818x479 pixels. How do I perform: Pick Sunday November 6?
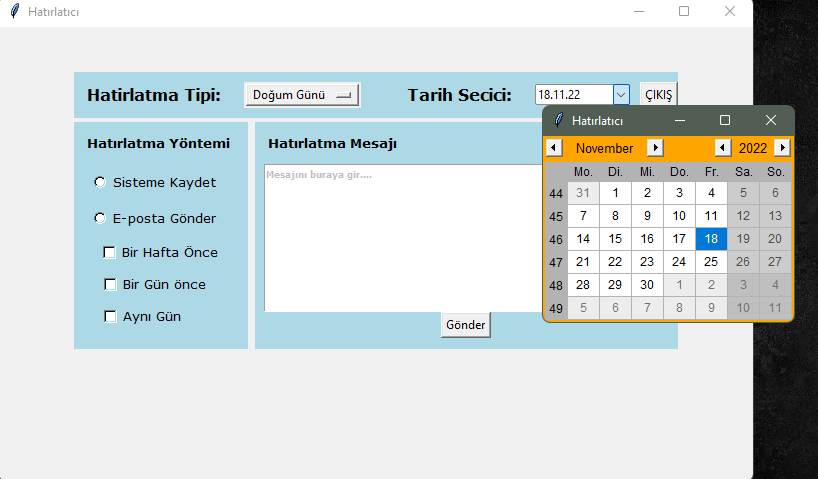(775, 193)
